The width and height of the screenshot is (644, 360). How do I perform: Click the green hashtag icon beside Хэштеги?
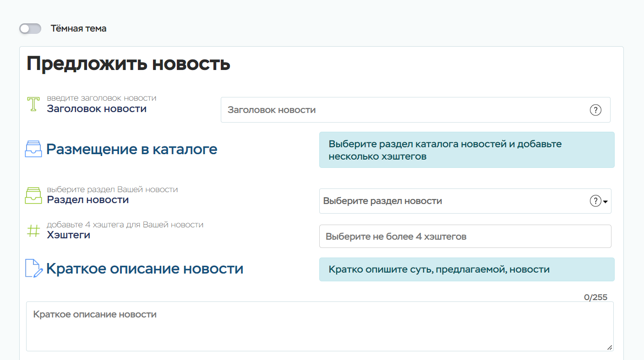coord(33,231)
